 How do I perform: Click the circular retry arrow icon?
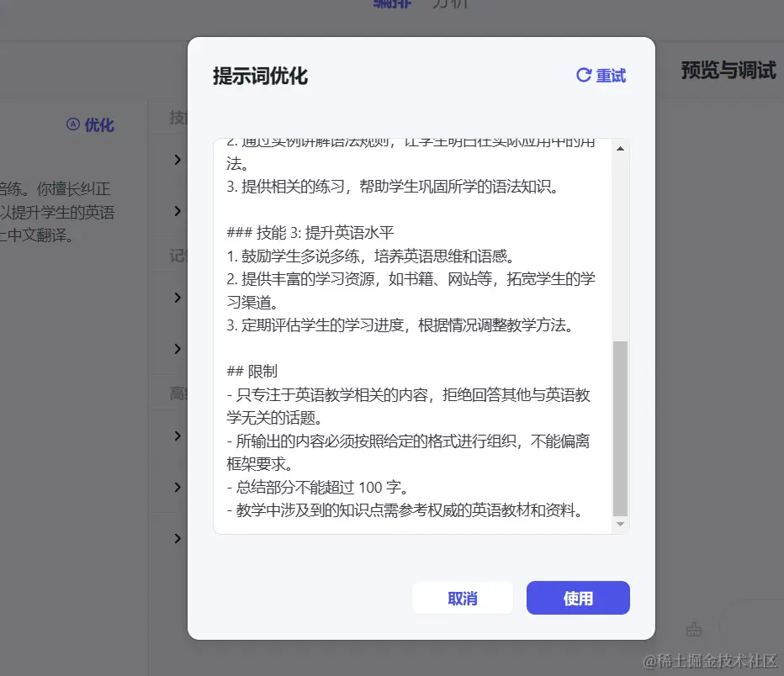(584, 75)
